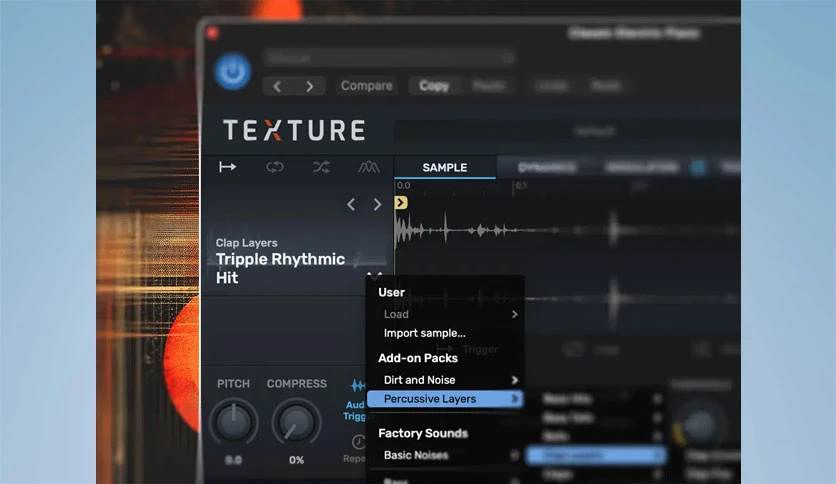The image size is (836, 484).
Task: Click the Copy button
Action: 434,86
